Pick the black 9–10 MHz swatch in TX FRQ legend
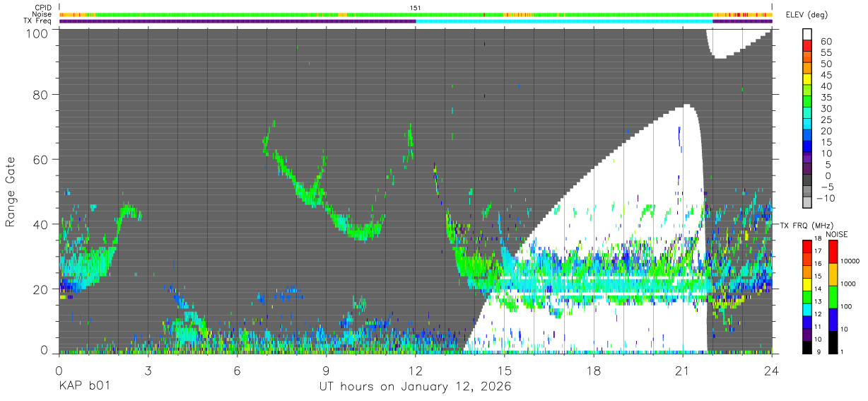This screenshot has height=401, width=868. 808,346
